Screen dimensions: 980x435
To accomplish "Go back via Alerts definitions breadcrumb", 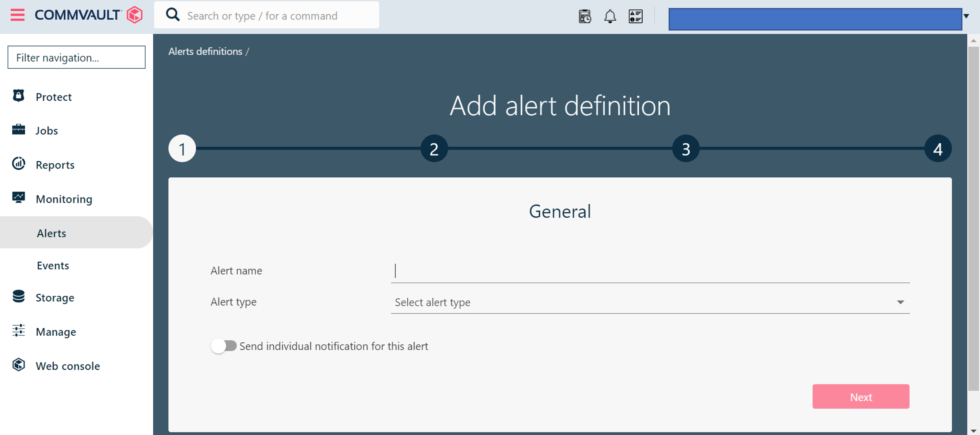I will pos(205,51).
